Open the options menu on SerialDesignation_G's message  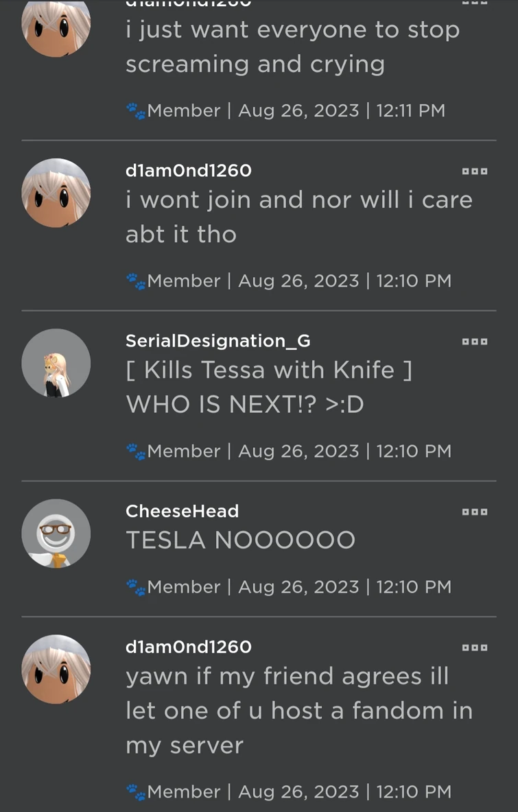[475, 342]
